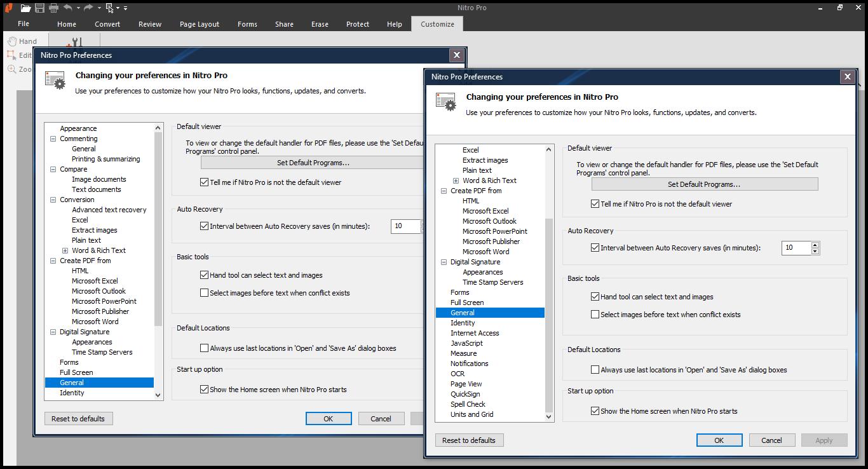Screen dimensions: 868x469
Task: Toggle 'Tell me if Nitro Pro is not default viewer' in back dialog
Action: (204, 182)
